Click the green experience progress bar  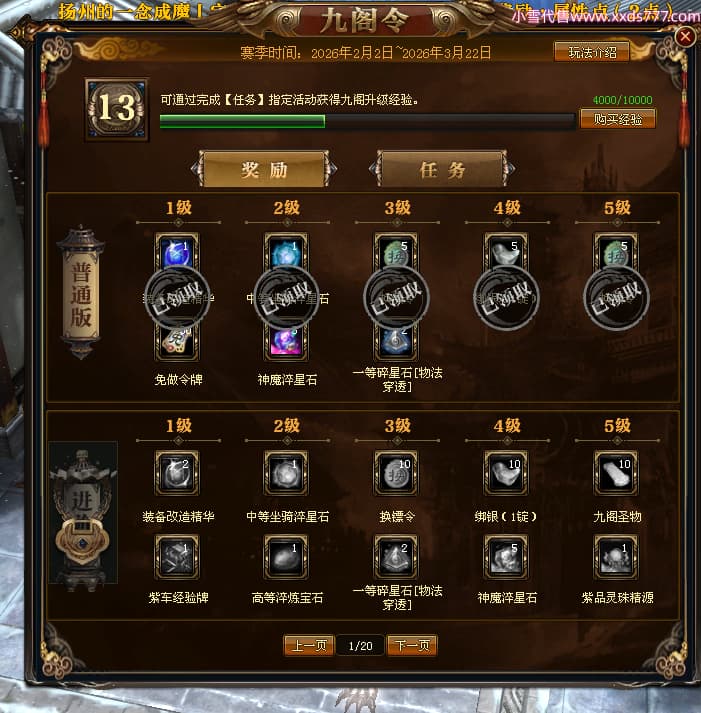[367, 121]
